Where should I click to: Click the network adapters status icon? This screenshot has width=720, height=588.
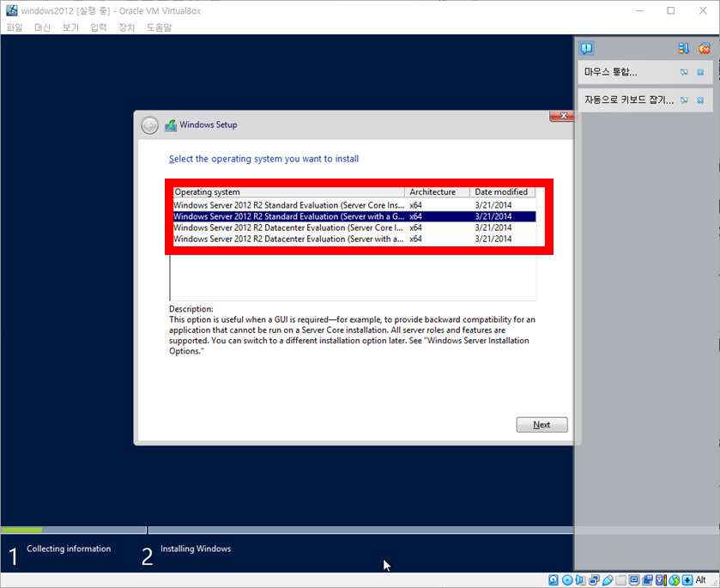[594, 579]
